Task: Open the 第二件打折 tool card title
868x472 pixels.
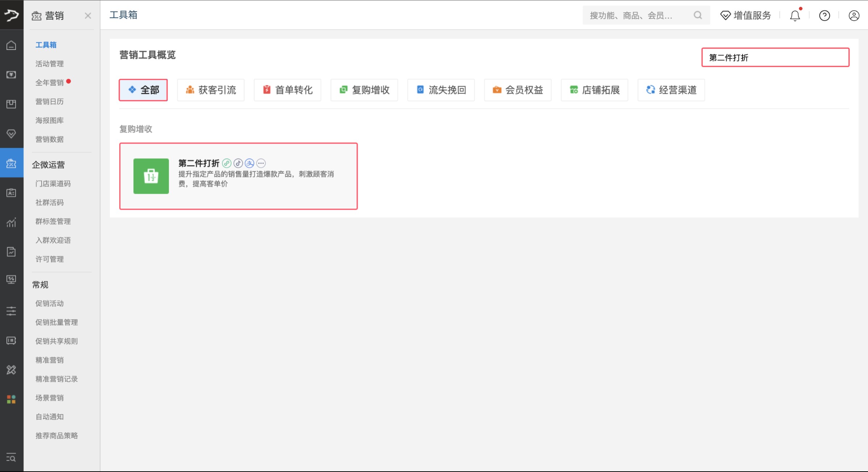Action: coord(199,163)
